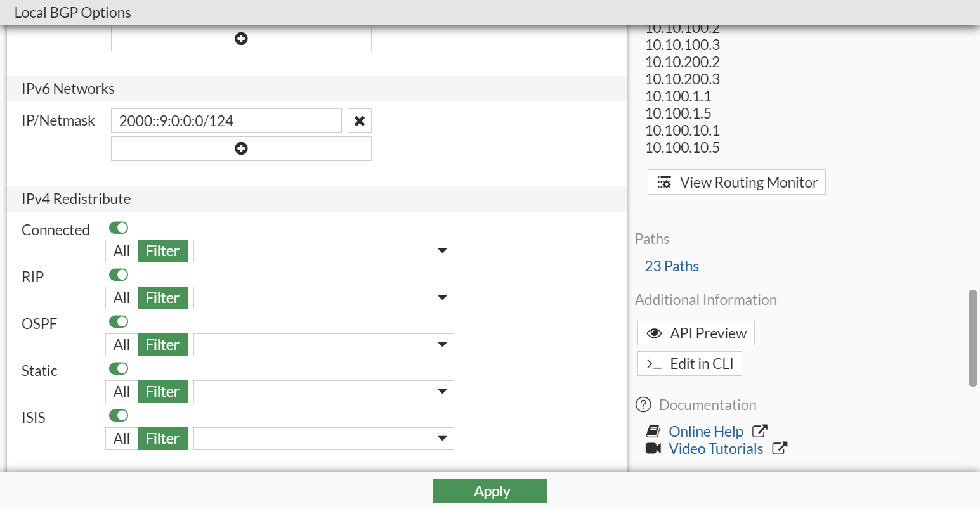Screen dimensions: 980x509
Task: Expand the Static route-map selection dropdown
Action: click(443, 391)
